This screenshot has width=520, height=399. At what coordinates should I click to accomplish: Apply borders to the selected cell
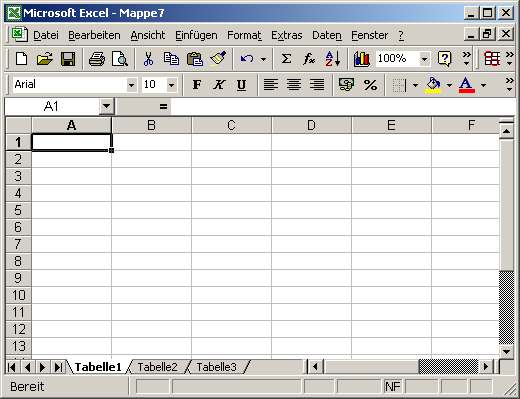(399, 85)
